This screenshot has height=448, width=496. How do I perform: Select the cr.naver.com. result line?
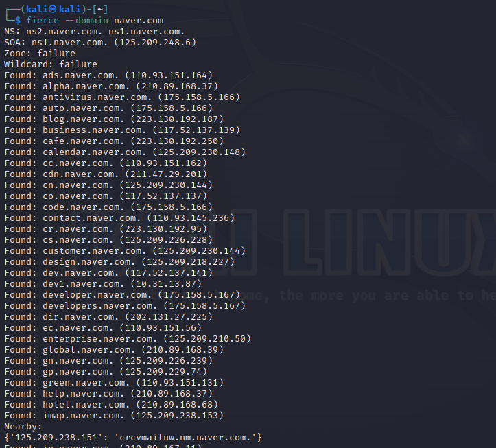click(x=106, y=228)
